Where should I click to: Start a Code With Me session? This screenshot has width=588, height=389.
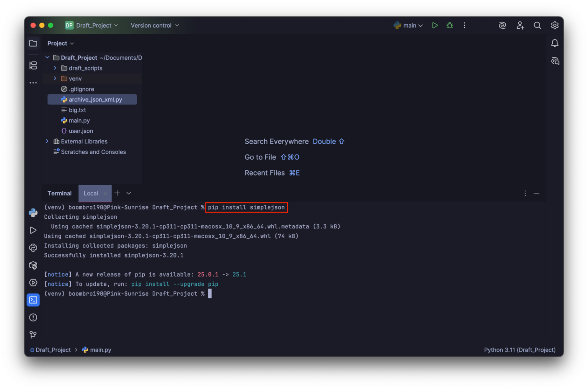pos(520,25)
